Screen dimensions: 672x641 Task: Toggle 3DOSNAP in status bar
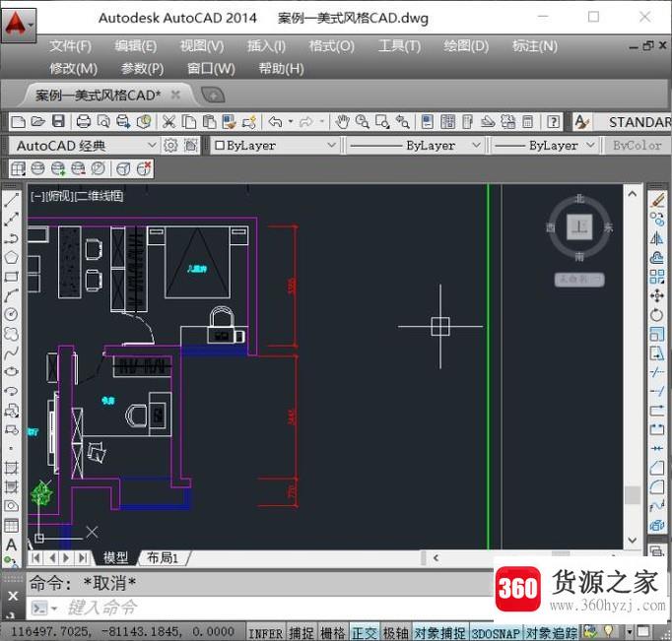[x=496, y=632]
